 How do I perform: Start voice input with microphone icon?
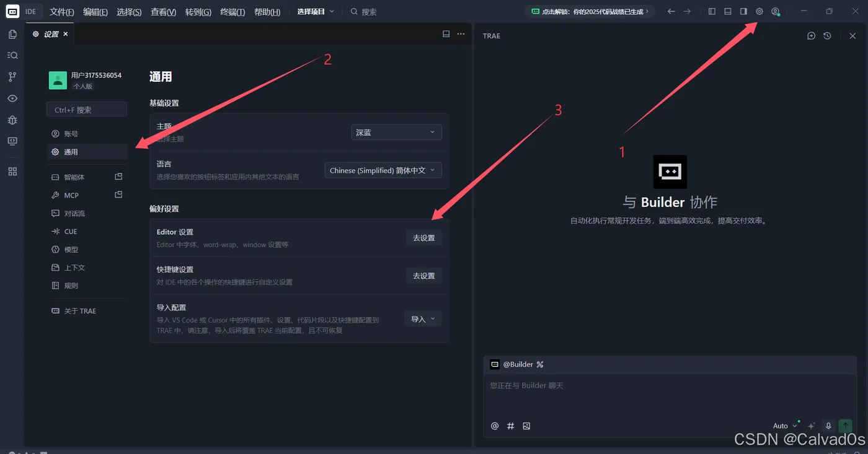pos(828,426)
